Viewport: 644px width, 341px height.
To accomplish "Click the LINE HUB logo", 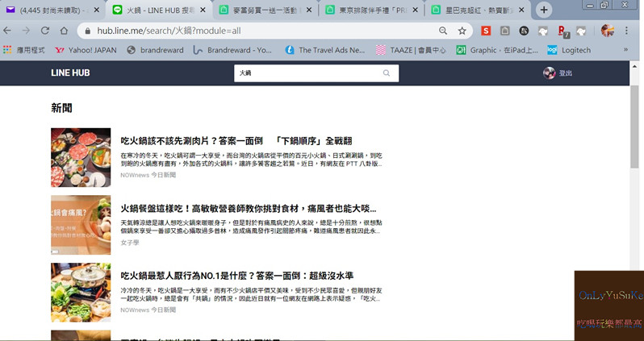I will click(x=70, y=73).
